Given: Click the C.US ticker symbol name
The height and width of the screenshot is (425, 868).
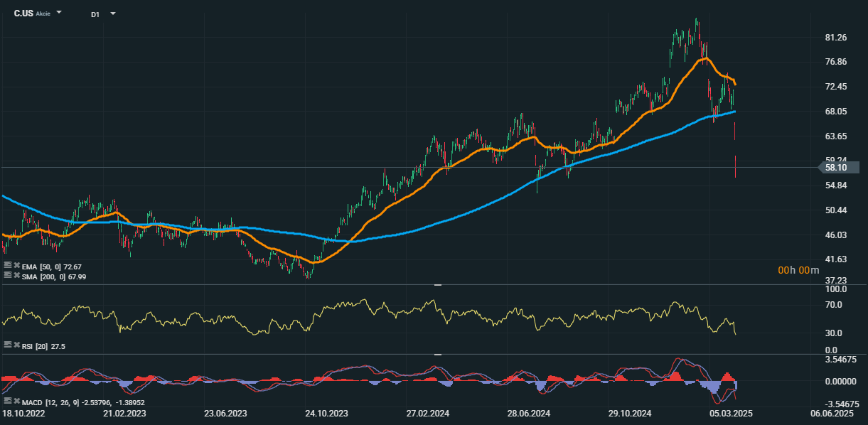Looking at the screenshot, I should (23, 13).
